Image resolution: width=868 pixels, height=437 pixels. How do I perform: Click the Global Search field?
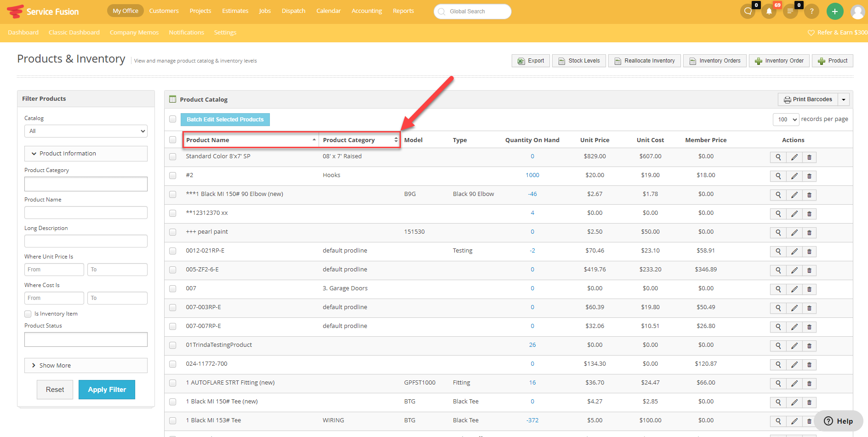coord(473,11)
